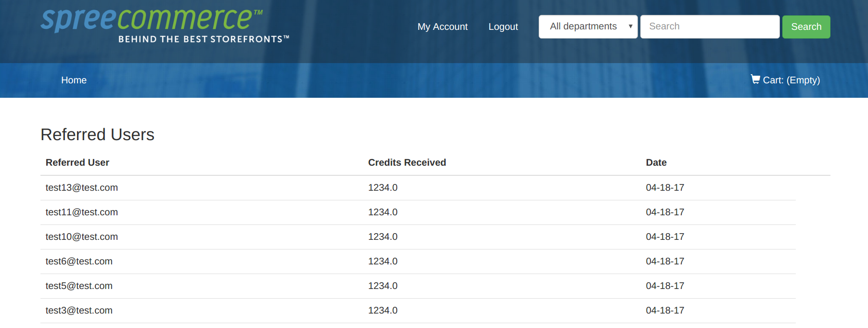Click Referred User column header
This screenshot has width=868, height=328.
(78, 163)
